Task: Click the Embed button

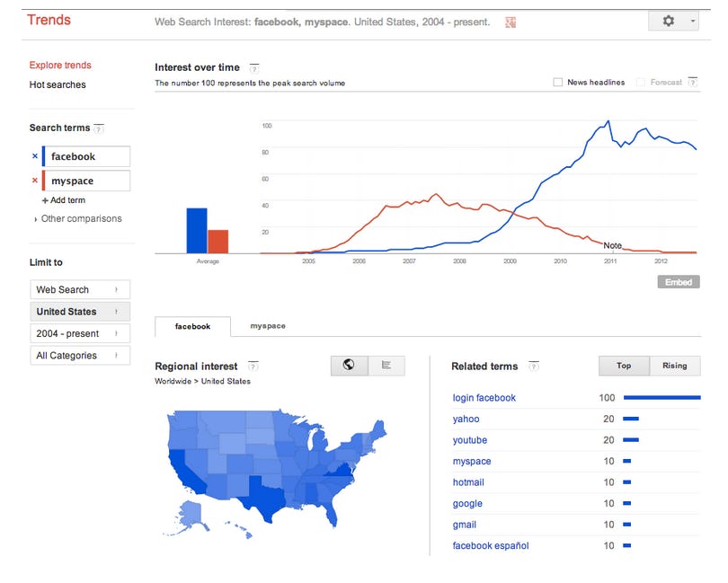Action: pos(679,281)
